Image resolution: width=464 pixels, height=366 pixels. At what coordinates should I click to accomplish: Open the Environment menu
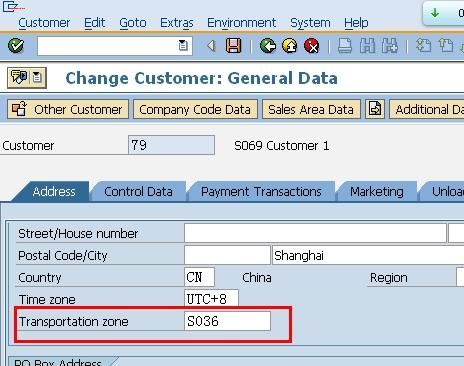[x=241, y=23]
